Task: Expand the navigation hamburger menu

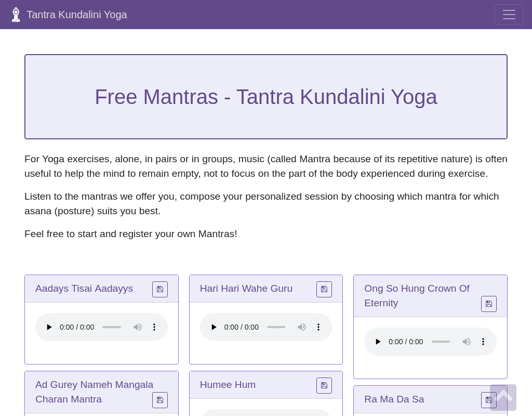Action: pyautogui.click(x=509, y=15)
